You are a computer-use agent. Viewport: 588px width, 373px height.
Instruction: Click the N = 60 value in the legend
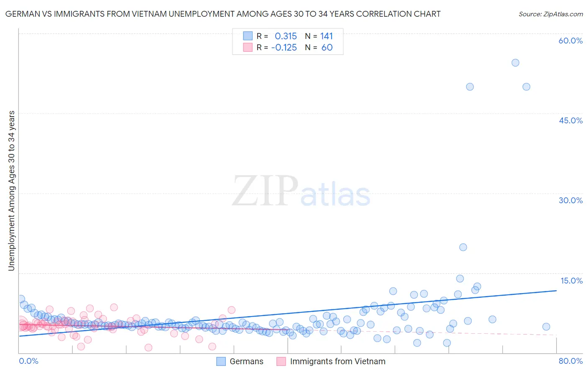click(319, 47)
